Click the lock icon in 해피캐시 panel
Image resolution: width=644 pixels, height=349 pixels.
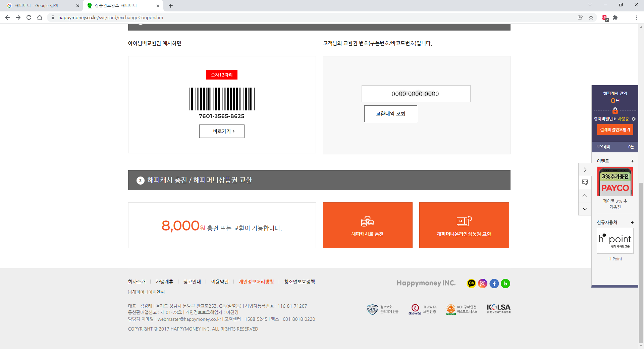point(615,110)
